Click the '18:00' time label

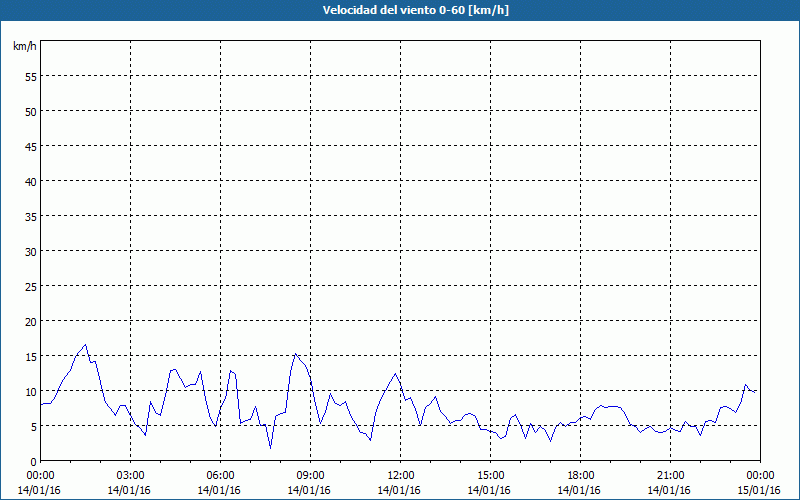(x=581, y=476)
